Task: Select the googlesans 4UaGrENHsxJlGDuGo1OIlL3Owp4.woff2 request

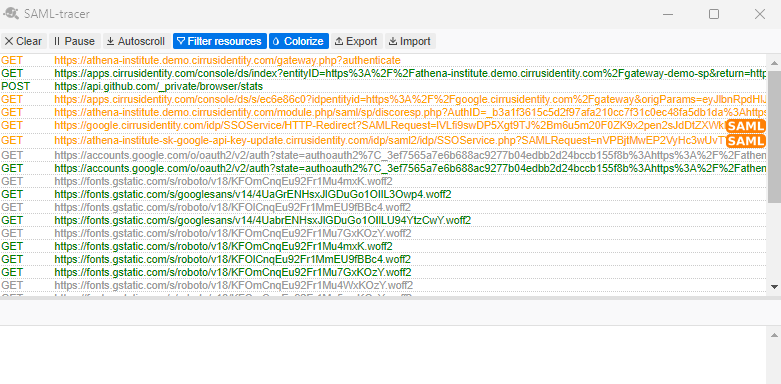Action: (384, 194)
